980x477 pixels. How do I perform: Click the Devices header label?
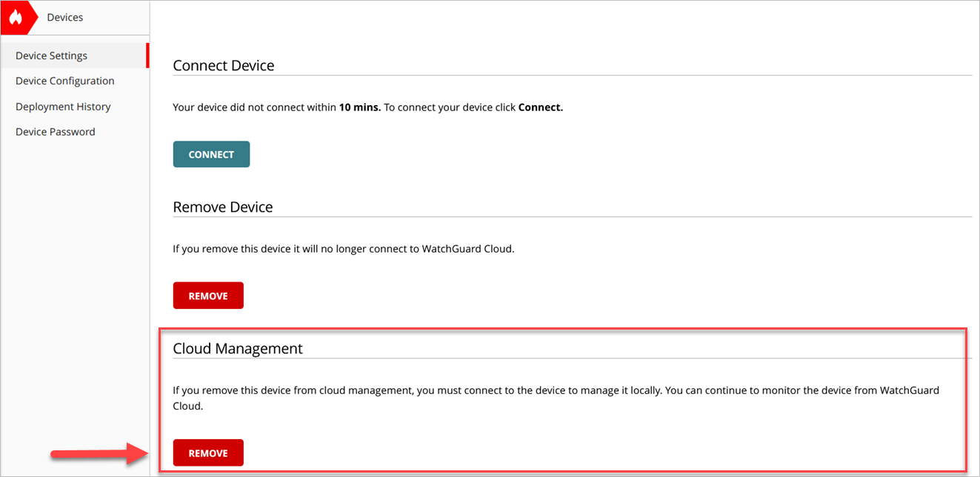coord(64,16)
